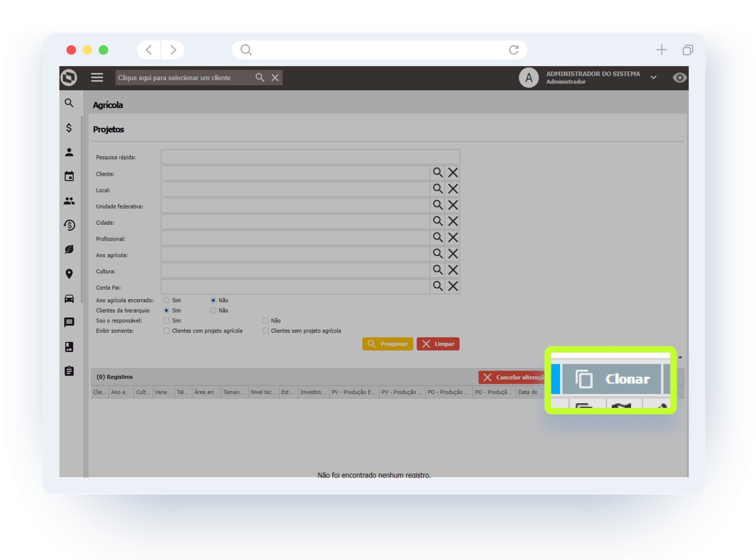Click the Clonar button

612,379
